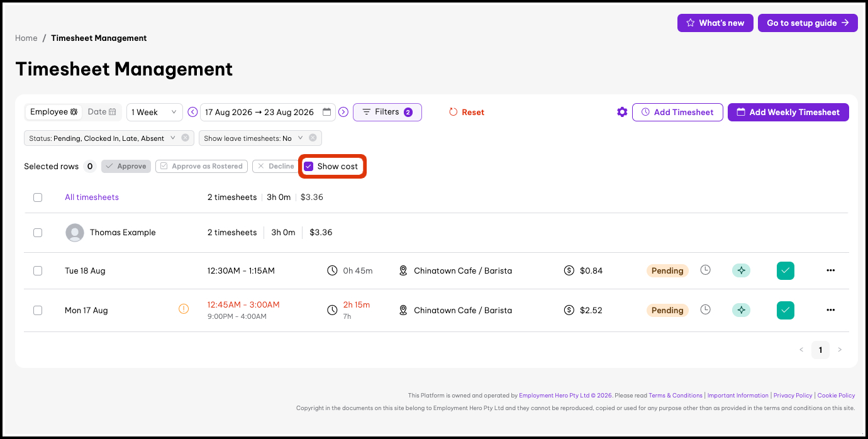Expand Show leave timesheets dropdown
868x439 pixels.
pyautogui.click(x=300, y=138)
